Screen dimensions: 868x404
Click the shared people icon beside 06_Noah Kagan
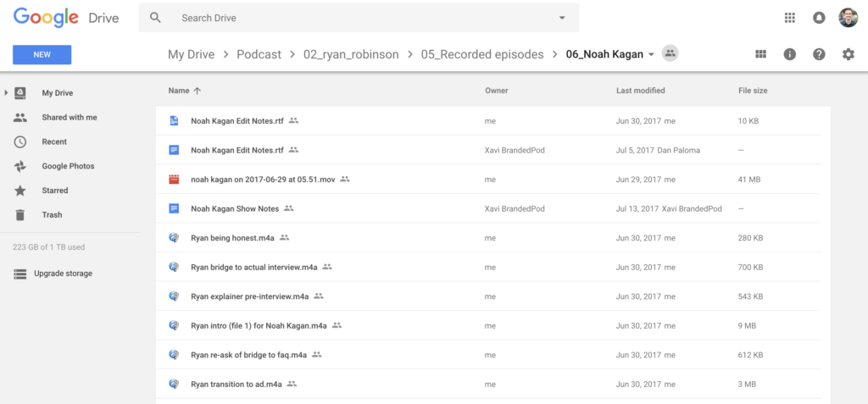point(670,53)
